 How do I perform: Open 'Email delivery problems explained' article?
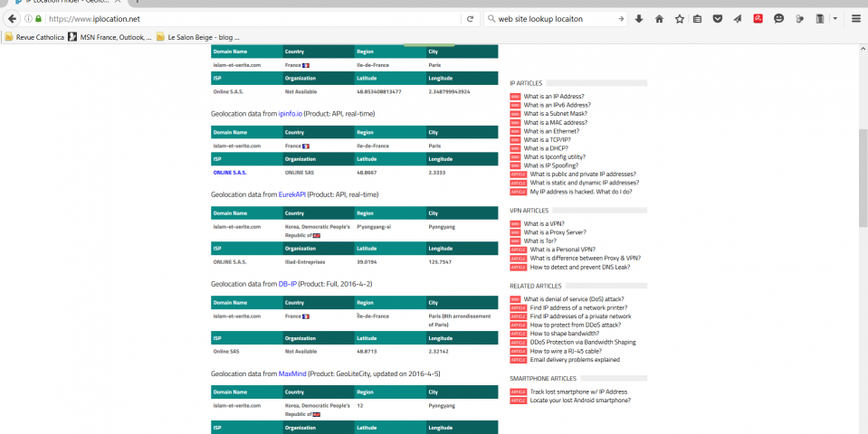(x=575, y=360)
